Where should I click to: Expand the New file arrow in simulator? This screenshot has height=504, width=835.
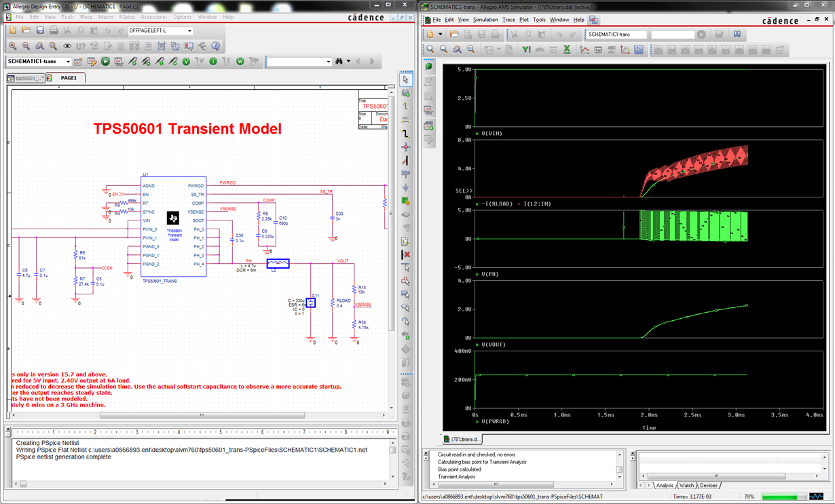tap(440, 34)
